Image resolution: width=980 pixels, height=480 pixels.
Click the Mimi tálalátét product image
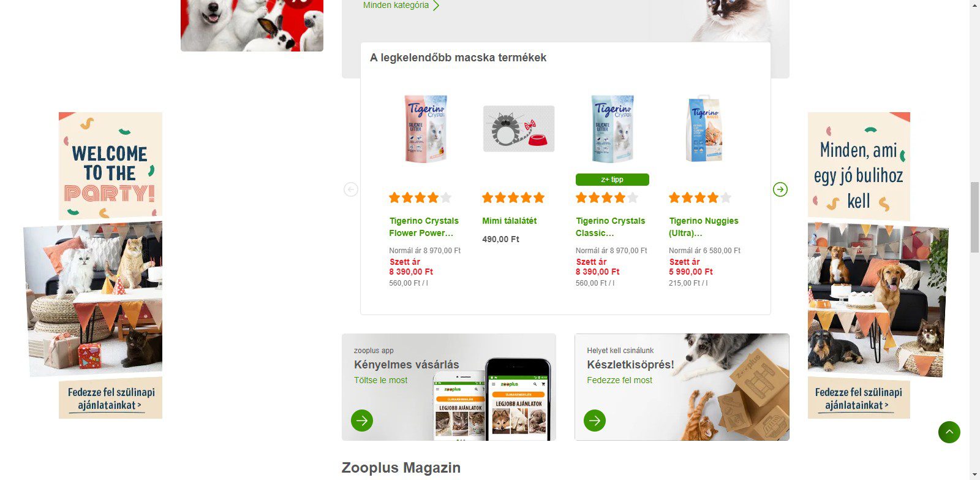tap(519, 129)
